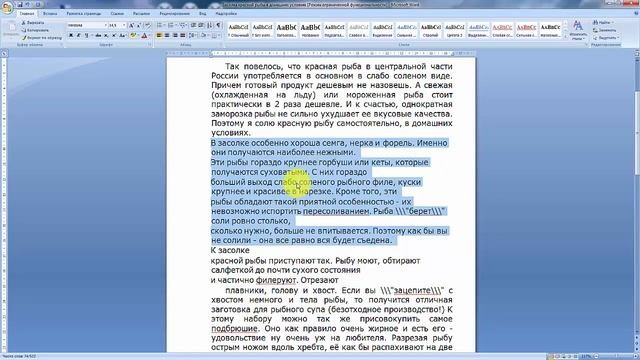Open Заменить replace dialog

pyautogui.click(x=605, y=30)
